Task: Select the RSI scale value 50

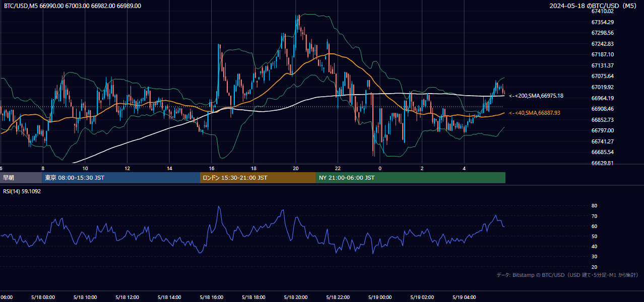Action: (x=595, y=236)
